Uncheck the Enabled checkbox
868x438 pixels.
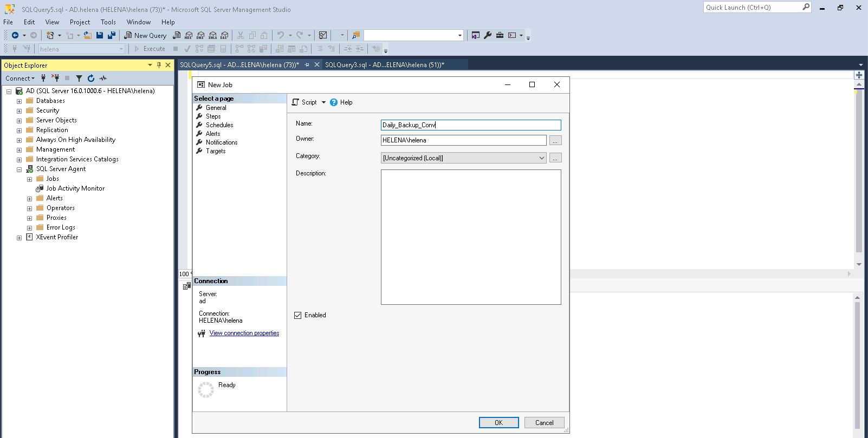pos(297,315)
